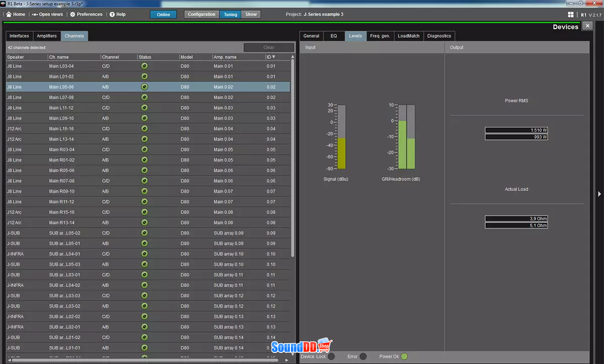Select SUB array 0.12 amp name for L03-03

pos(229,296)
